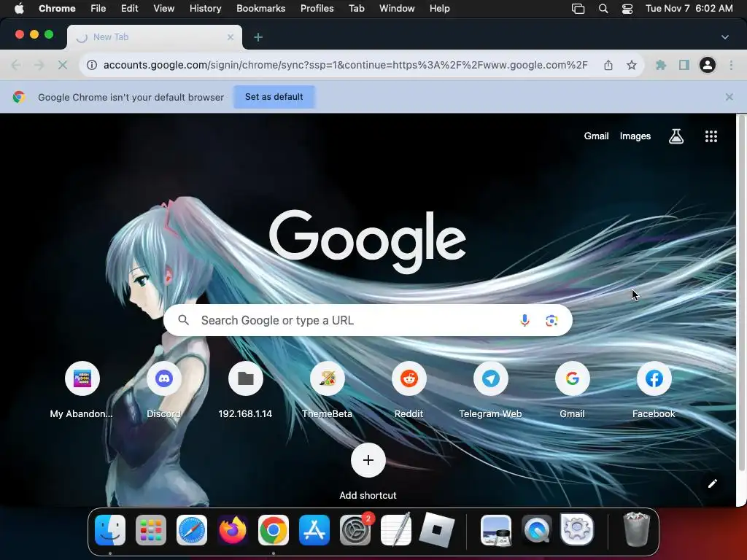Open the ThemeBeta shortcut

click(x=328, y=379)
